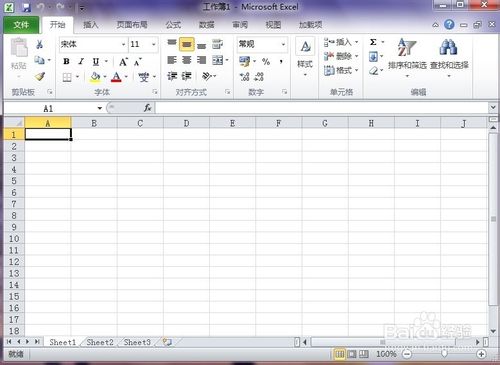
Task: Click the Fill down arrow icon
Action: click(373, 56)
